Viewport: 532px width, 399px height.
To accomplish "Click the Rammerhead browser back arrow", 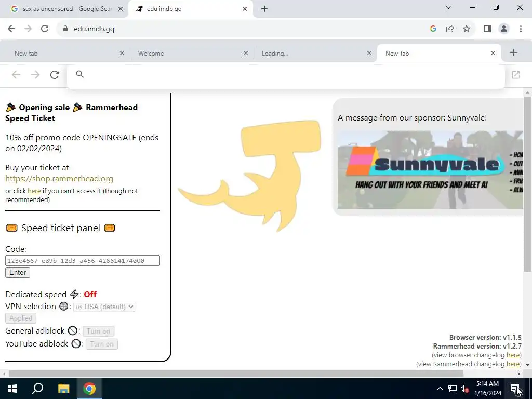I will [16, 75].
